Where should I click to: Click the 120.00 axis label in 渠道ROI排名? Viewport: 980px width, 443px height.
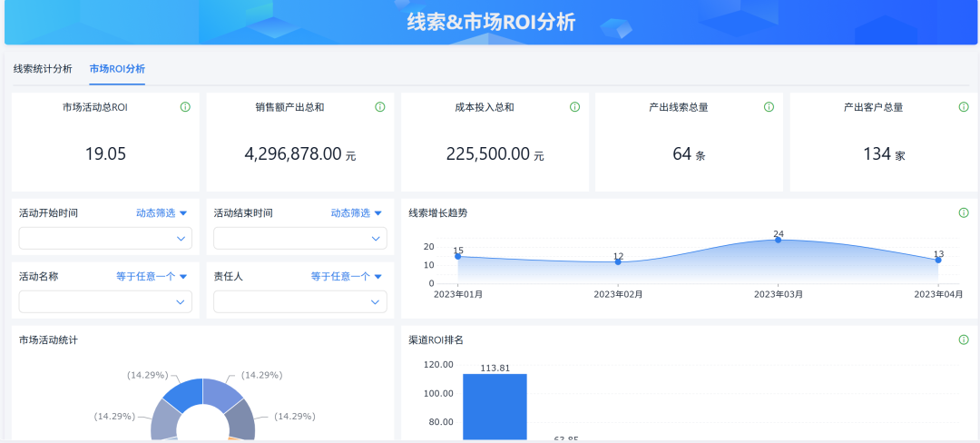tap(438, 364)
